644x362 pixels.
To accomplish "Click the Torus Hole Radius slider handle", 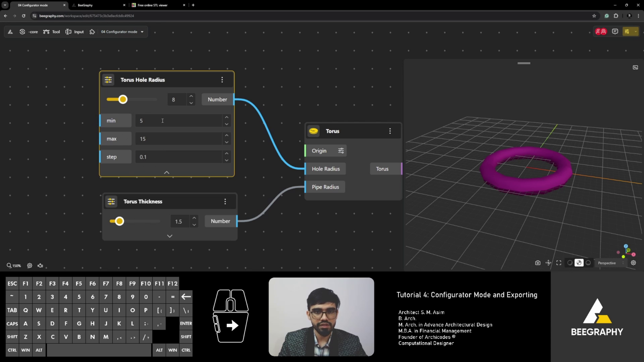I will 123,99.
